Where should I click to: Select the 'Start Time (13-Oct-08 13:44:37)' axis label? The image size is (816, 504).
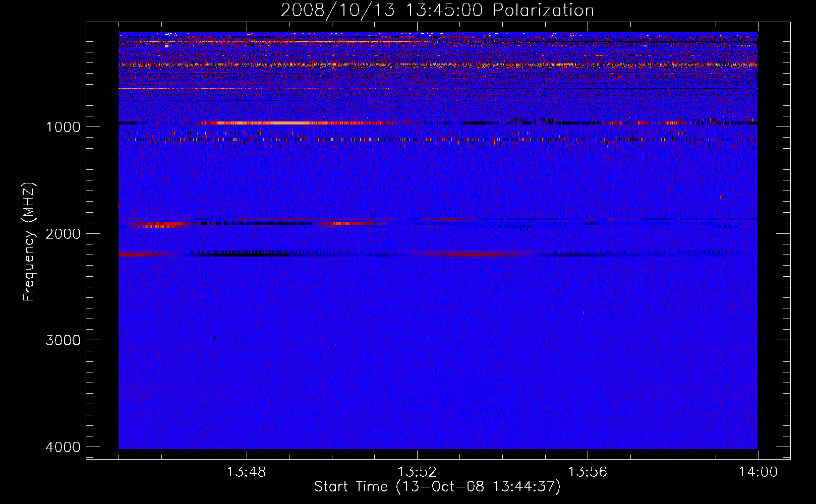click(437, 487)
